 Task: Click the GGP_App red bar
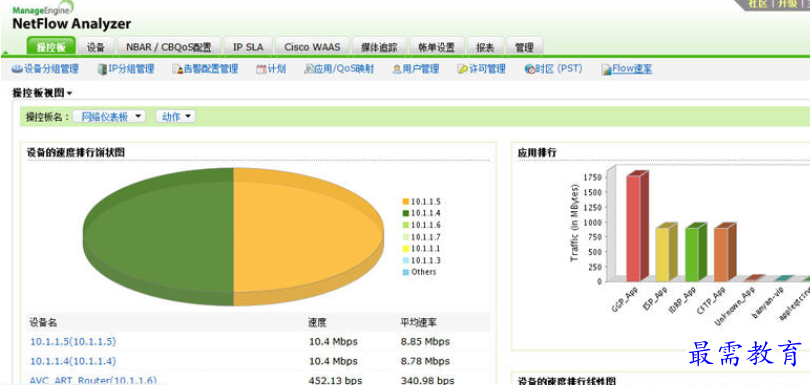[637, 227]
